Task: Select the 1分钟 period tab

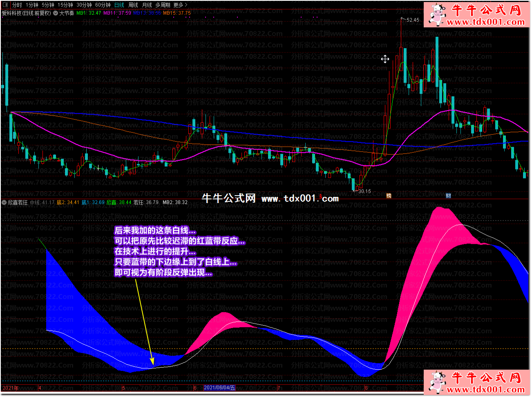Action: click(x=32, y=5)
